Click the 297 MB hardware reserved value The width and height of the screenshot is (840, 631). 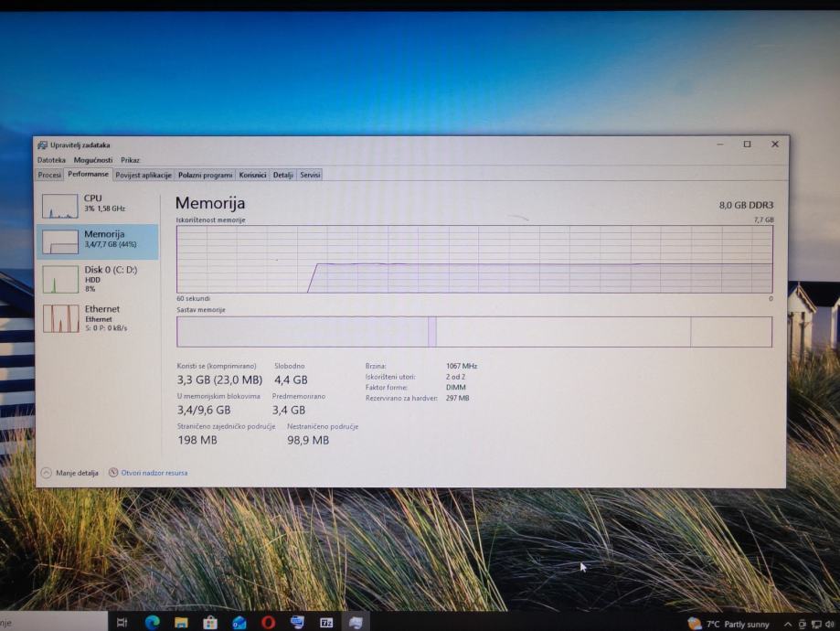(458, 399)
